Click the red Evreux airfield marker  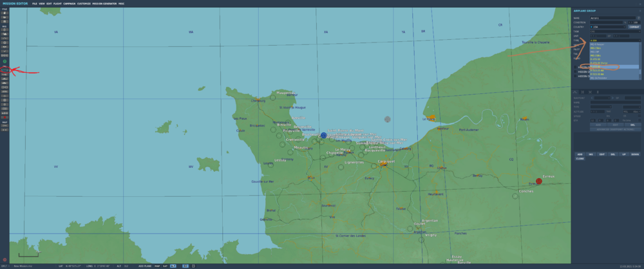click(x=539, y=181)
